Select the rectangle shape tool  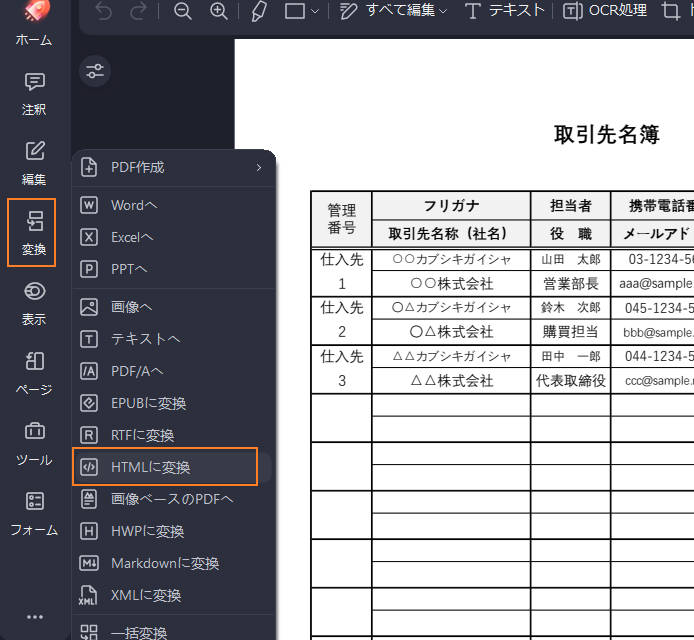[x=295, y=11]
